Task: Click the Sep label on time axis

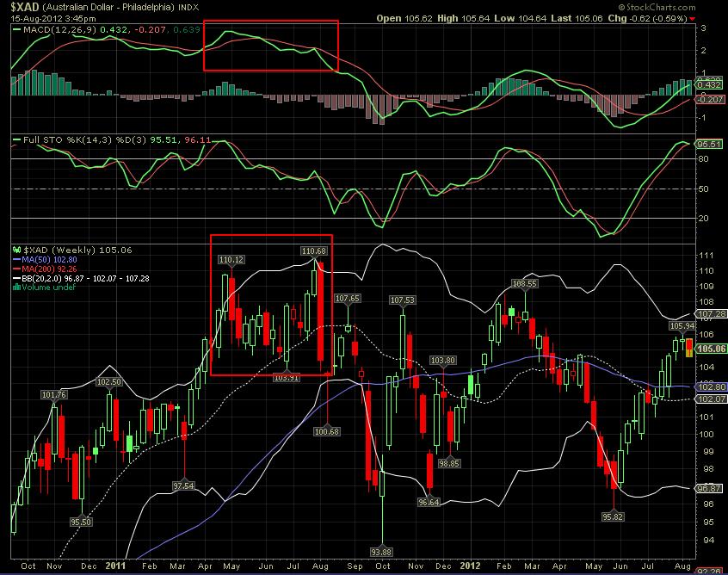Action: point(355,566)
